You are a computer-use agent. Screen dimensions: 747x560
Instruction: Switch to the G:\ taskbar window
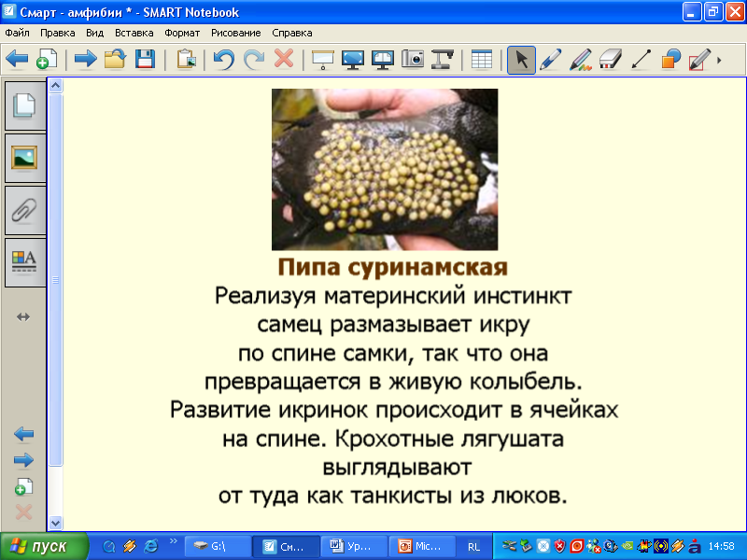[218, 547]
